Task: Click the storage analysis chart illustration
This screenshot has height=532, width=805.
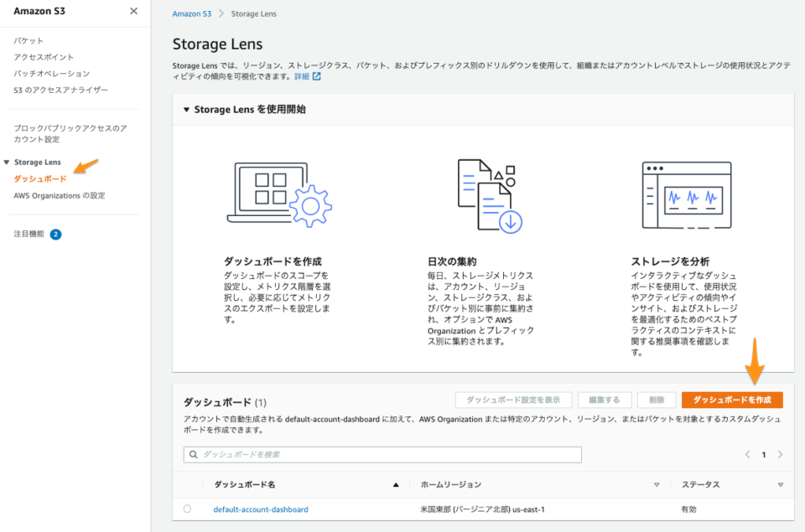Action: 687,195
